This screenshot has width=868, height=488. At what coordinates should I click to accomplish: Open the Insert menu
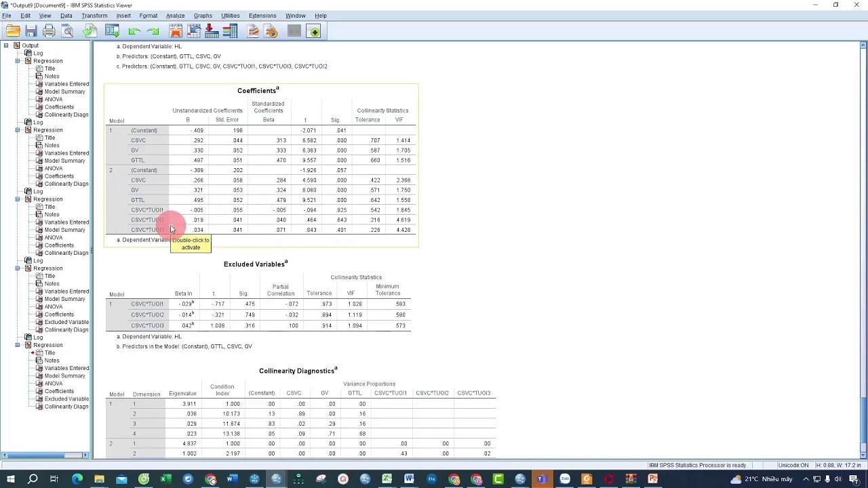123,16
